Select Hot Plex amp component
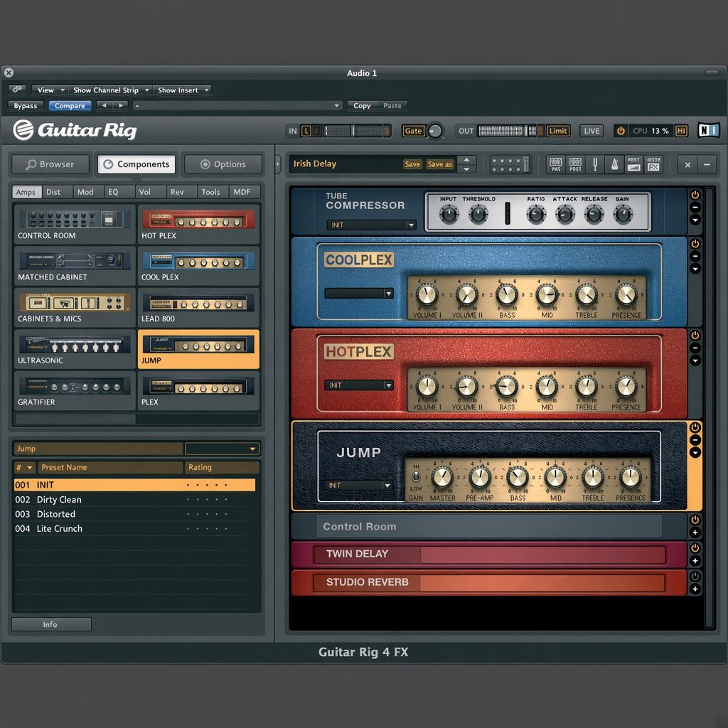This screenshot has width=728, height=728. (x=198, y=224)
